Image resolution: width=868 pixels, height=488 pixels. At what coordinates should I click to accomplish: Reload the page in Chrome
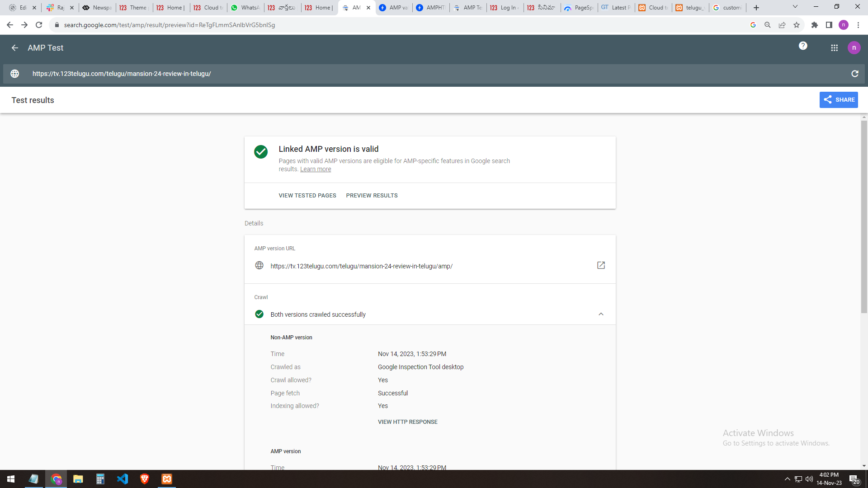tap(39, 25)
